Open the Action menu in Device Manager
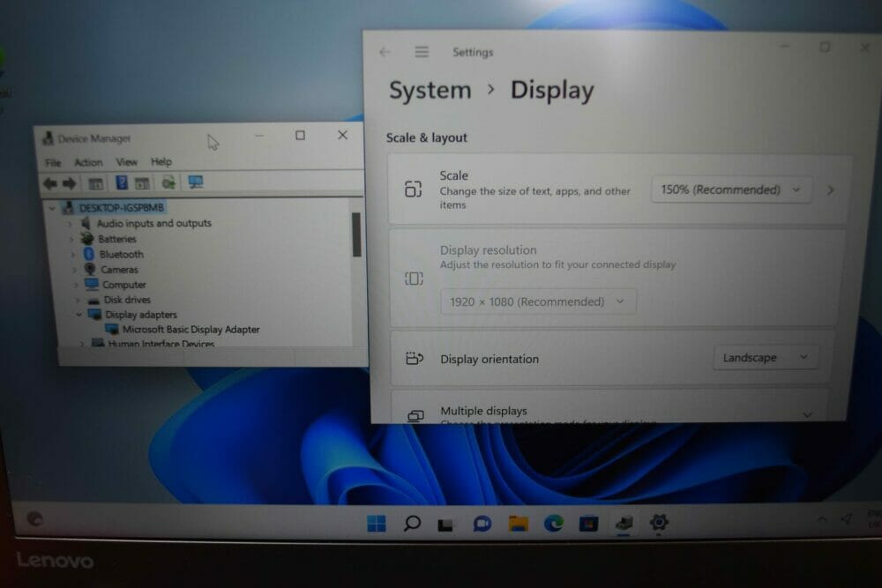882x588 pixels. pos(88,162)
